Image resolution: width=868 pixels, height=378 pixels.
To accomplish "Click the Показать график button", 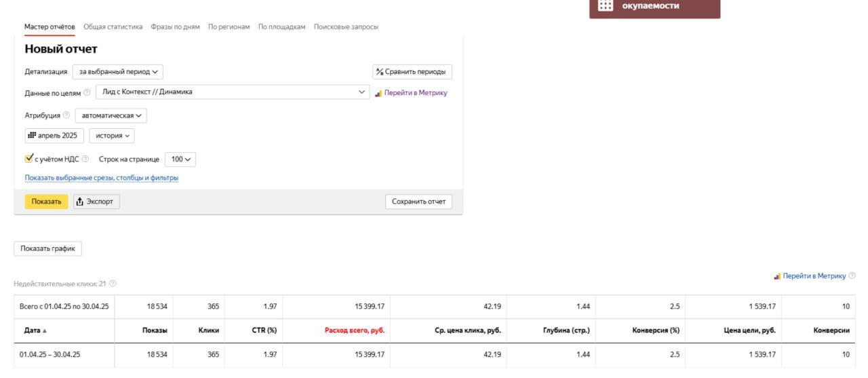I will (47, 248).
